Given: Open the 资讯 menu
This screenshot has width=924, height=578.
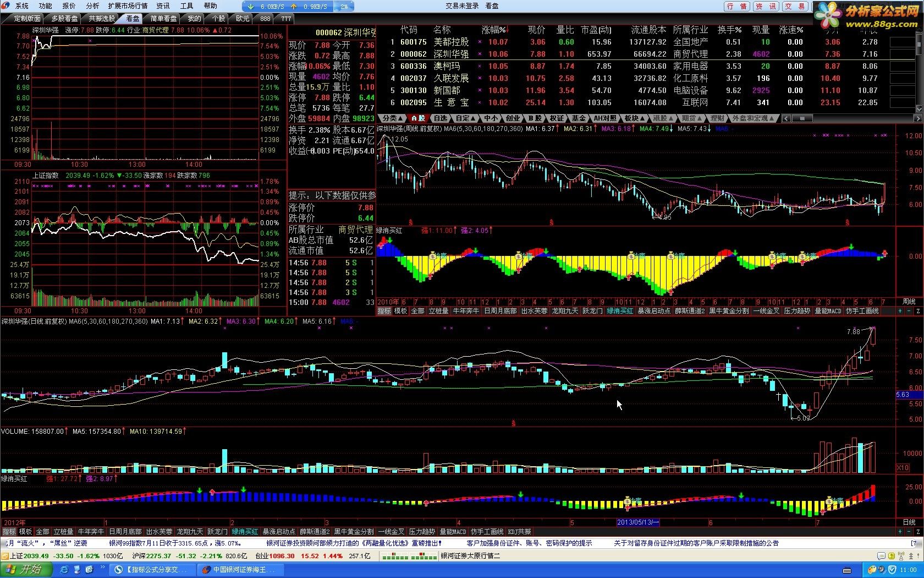Looking at the screenshot, I should pos(163,6).
